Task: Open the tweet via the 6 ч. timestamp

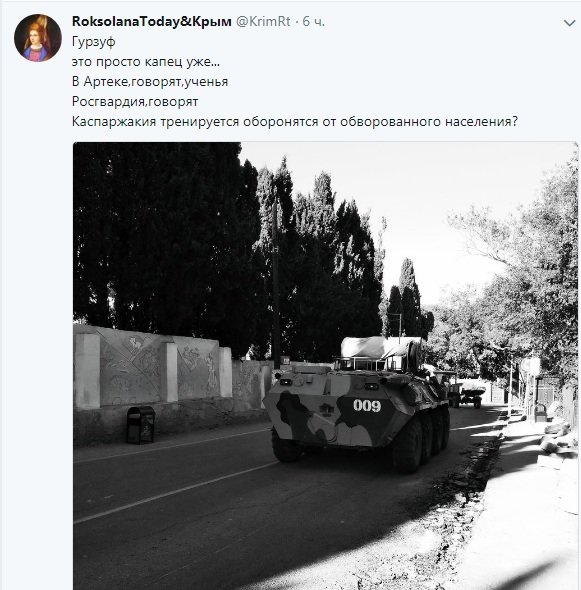Action: point(313,21)
